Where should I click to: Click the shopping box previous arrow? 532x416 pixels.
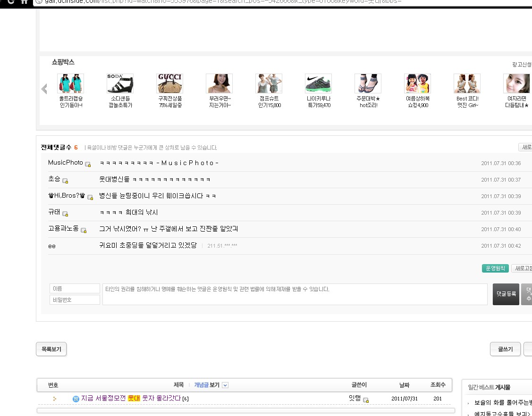pyautogui.click(x=44, y=89)
